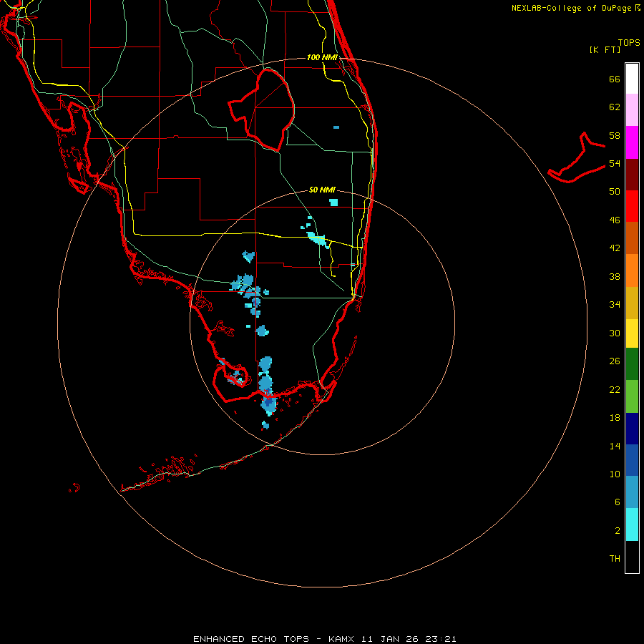Click the "10" legend label
The height and width of the screenshot is (644, 644).
(615, 474)
